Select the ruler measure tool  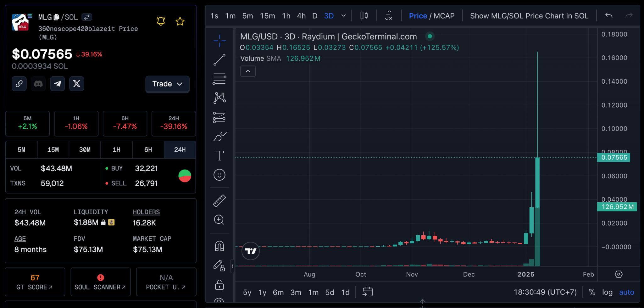(219, 201)
